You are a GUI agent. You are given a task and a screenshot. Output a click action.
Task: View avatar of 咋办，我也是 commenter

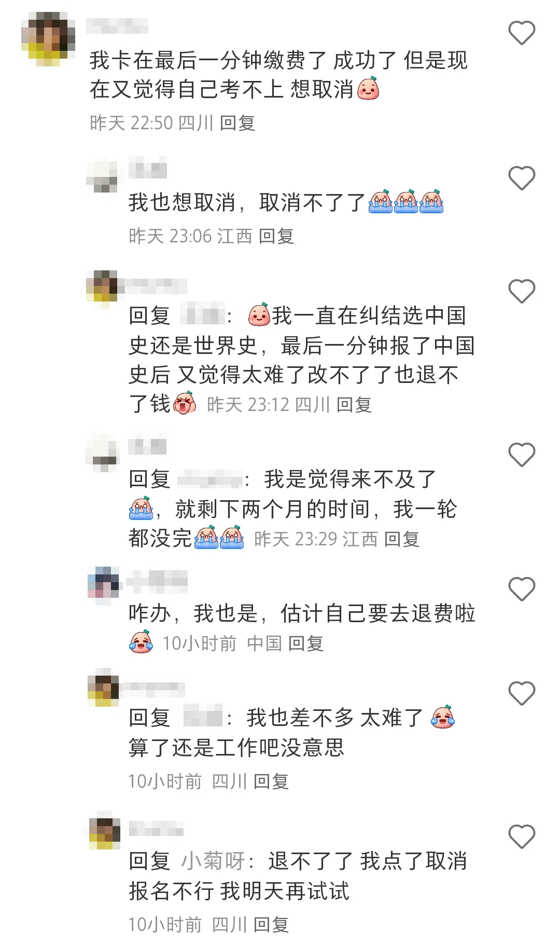tap(104, 585)
